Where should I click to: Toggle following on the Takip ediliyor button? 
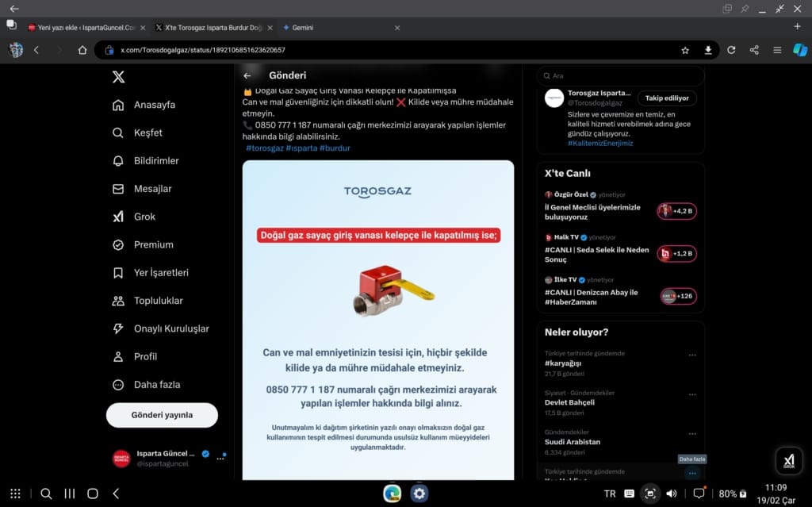(667, 98)
